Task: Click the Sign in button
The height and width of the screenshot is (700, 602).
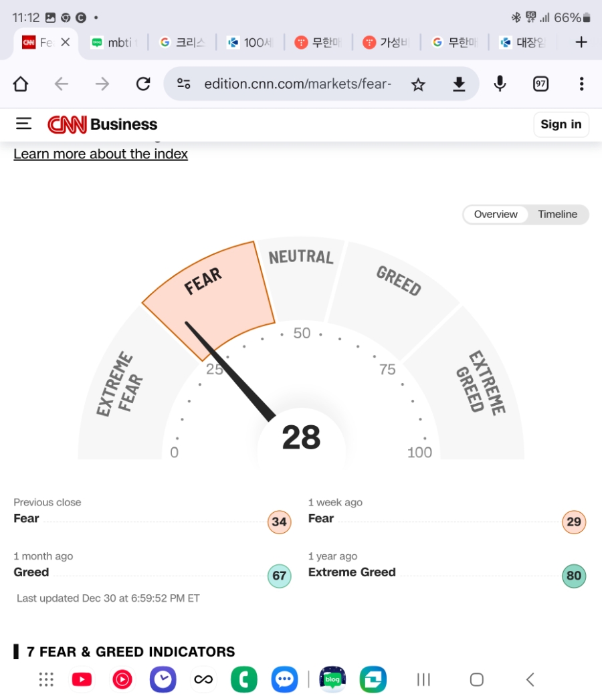Action: tap(561, 124)
